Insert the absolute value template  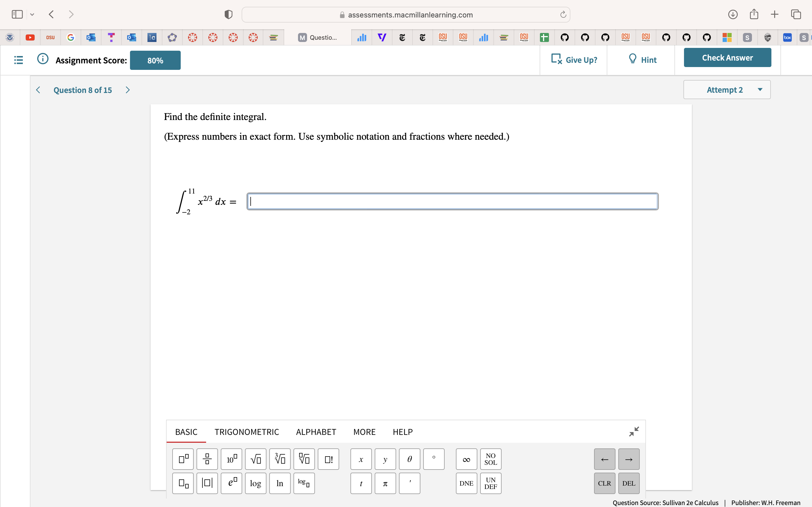pos(207,483)
